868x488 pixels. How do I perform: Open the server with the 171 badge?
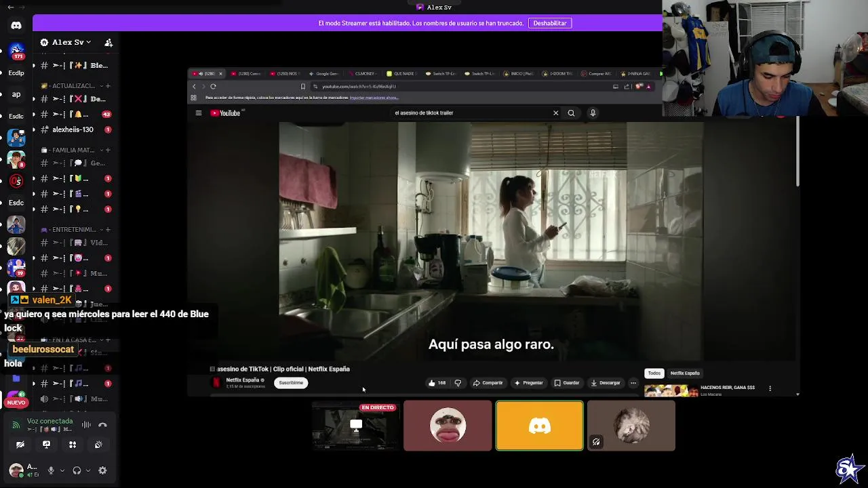pyautogui.click(x=16, y=50)
